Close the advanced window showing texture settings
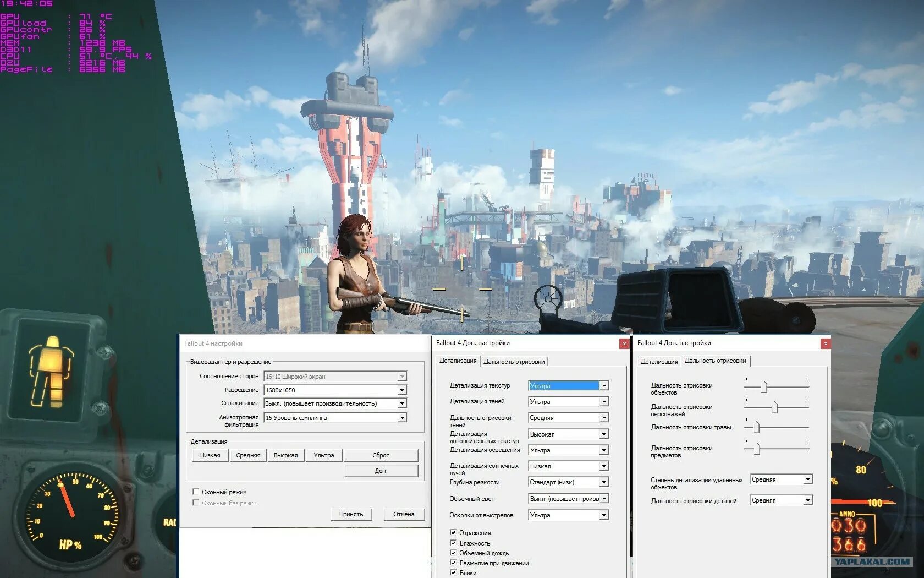This screenshot has height=578, width=924. pos(624,343)
